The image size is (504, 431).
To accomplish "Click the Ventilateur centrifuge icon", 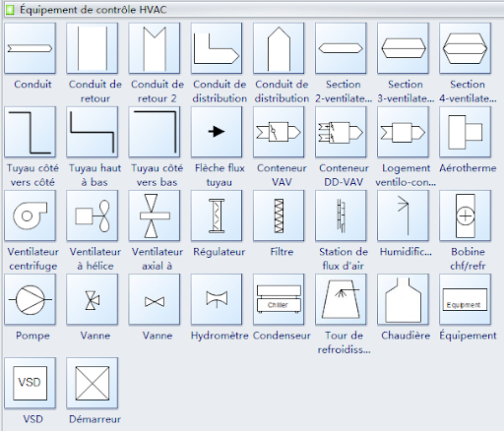I will [30, 215].
